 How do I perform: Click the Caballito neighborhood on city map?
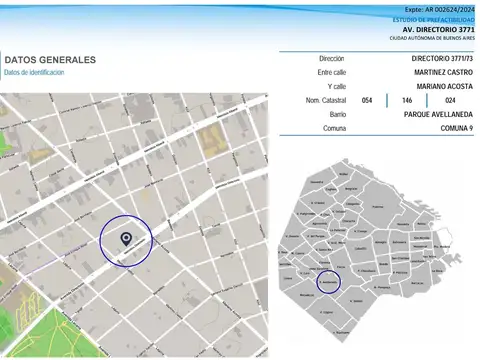click(x=361, y=248)
